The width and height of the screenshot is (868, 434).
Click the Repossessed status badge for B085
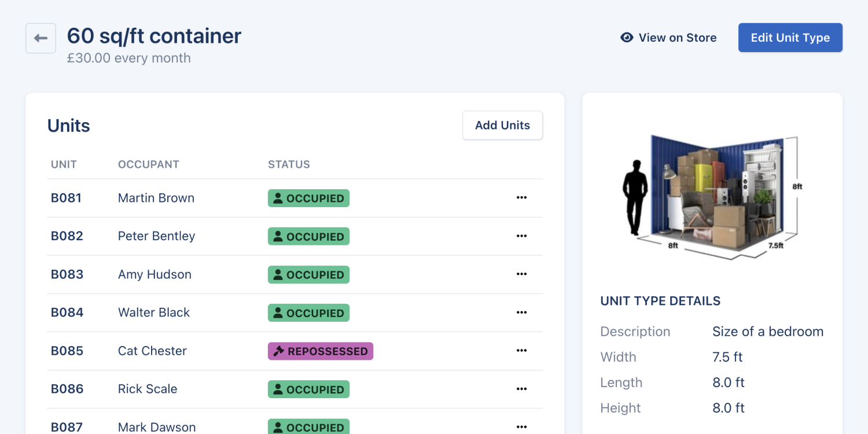click(320, 351)
